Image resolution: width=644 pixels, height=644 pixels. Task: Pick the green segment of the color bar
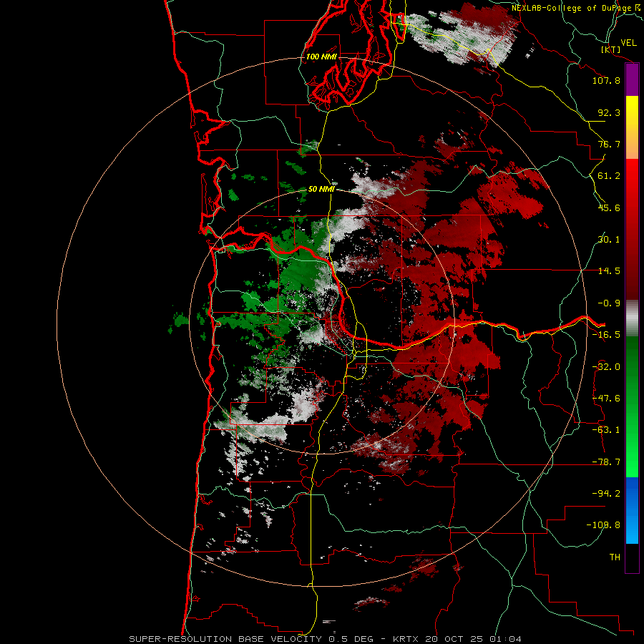[x=632, y=406]
